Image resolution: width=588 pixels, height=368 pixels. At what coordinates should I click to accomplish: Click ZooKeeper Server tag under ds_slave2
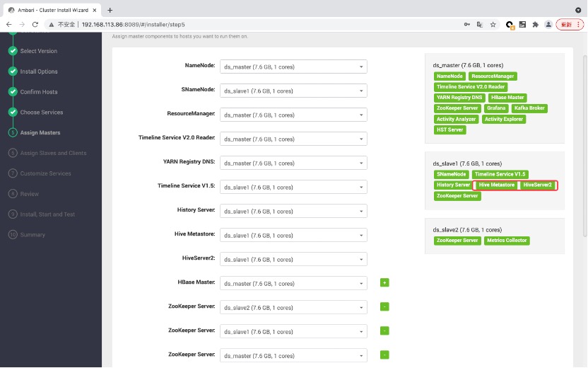[457, 241]
